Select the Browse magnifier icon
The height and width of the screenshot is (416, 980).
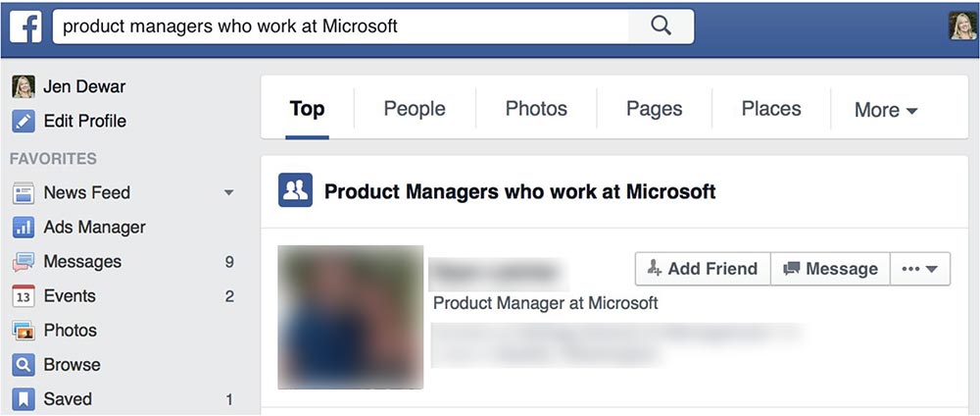click(x=24, y=365)
